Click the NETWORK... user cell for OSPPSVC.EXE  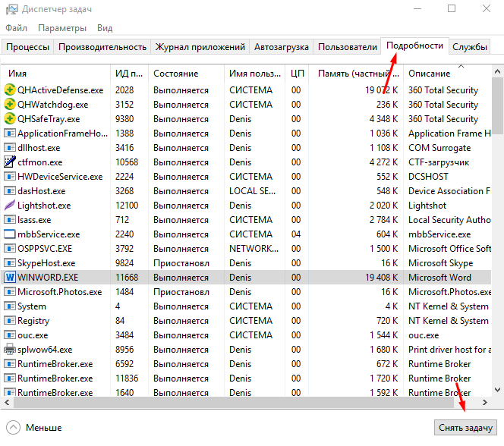254,249
